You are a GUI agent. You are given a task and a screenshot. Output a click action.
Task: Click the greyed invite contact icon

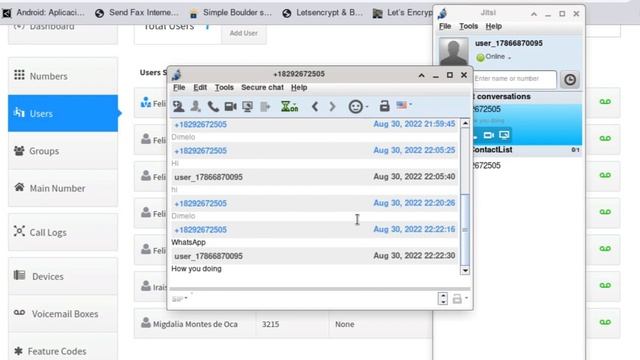(x=196, y=106)
